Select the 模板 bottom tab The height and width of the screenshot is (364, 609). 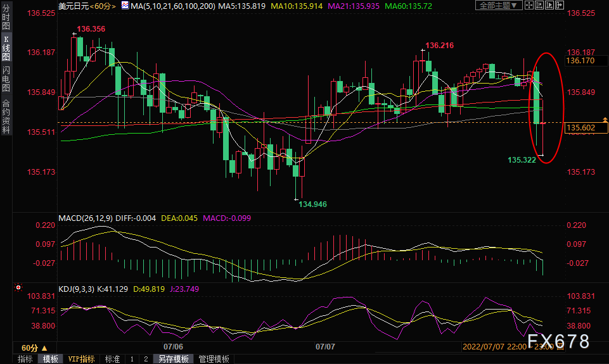point(51,359)
